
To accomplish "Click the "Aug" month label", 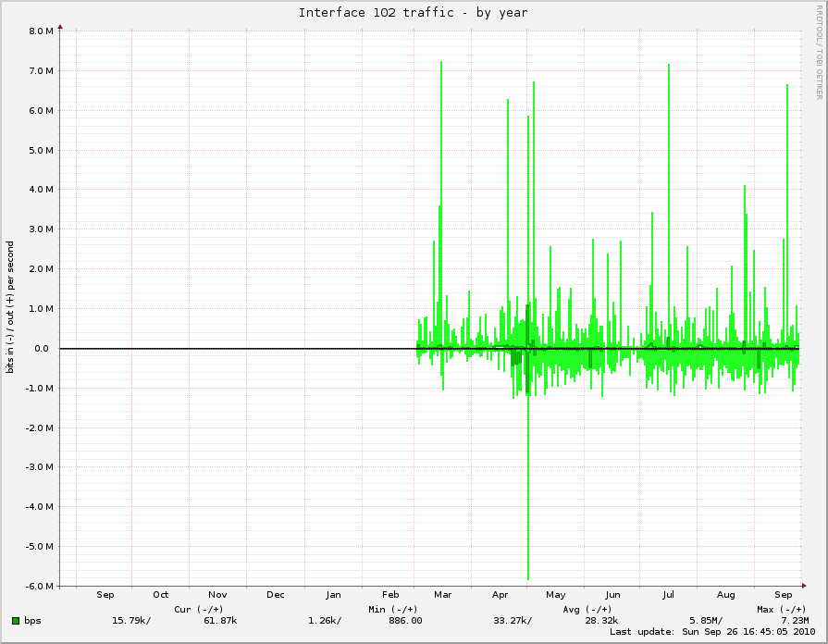I will [x=725, y=595].
